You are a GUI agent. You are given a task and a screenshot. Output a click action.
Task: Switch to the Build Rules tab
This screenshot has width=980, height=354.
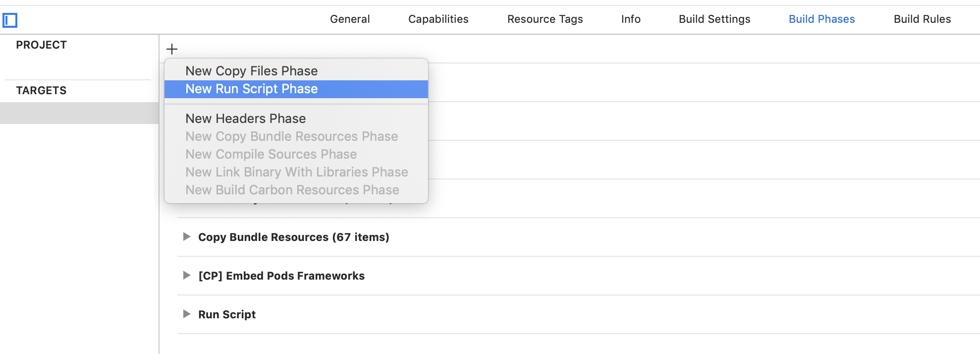click(x=923, y=19)
